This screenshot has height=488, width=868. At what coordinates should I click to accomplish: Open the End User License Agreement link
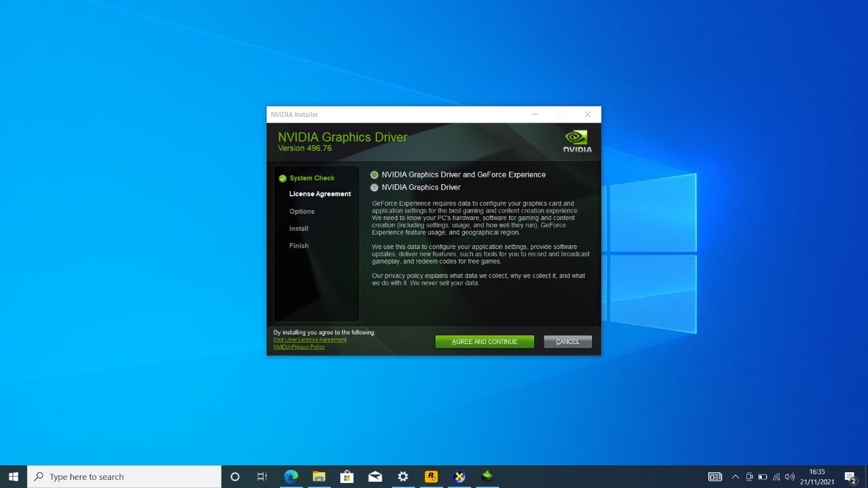pyautogui.click(x=309, y=340)
